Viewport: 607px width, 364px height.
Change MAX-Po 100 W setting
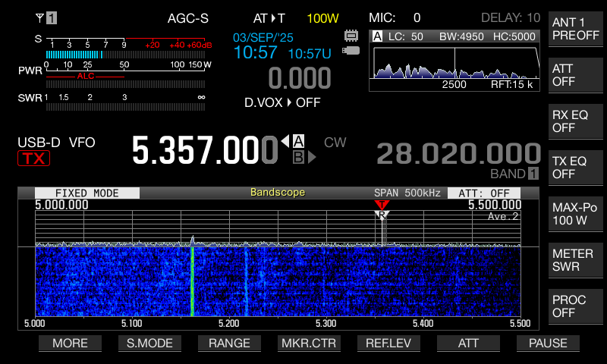576,214
